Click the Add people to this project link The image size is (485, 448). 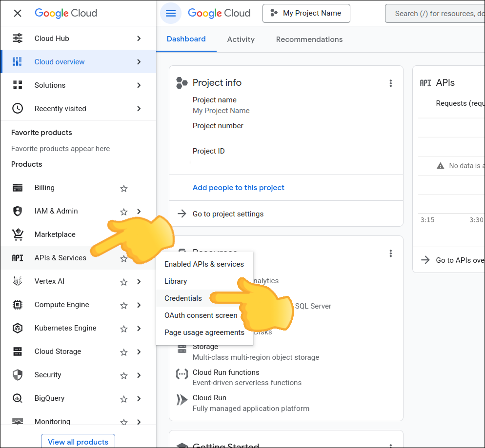tap(238, 187)
